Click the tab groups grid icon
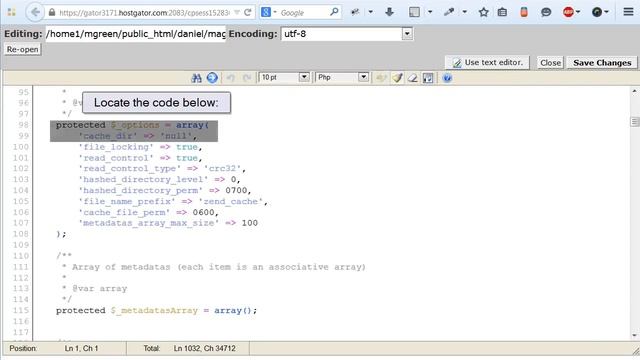Screen dimensions: 640x360 click(x=11, y=12)
